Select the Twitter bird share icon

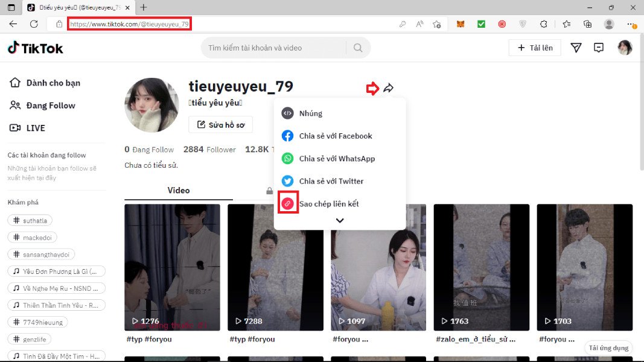[287, 181]
